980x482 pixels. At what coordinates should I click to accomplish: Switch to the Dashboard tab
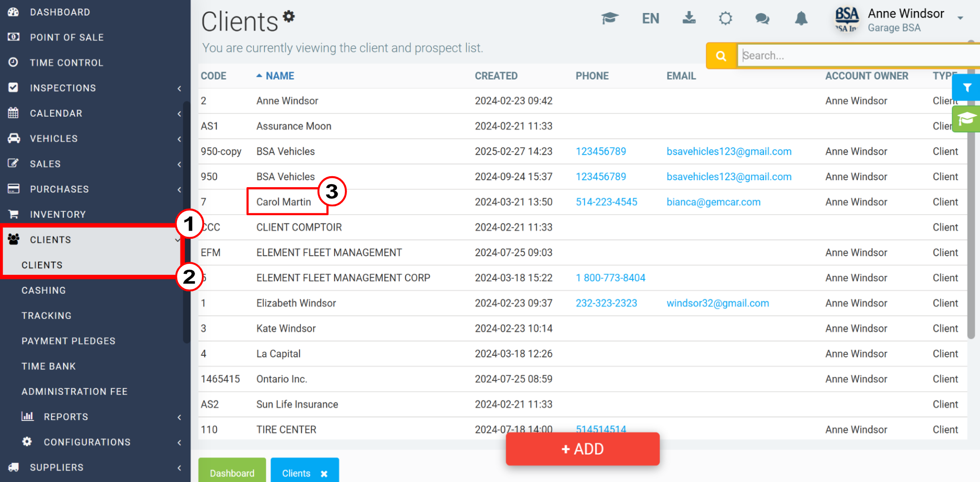point(232,473)
